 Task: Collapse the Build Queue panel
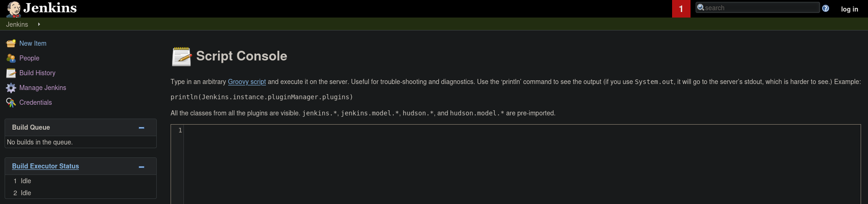coord(142,127)
